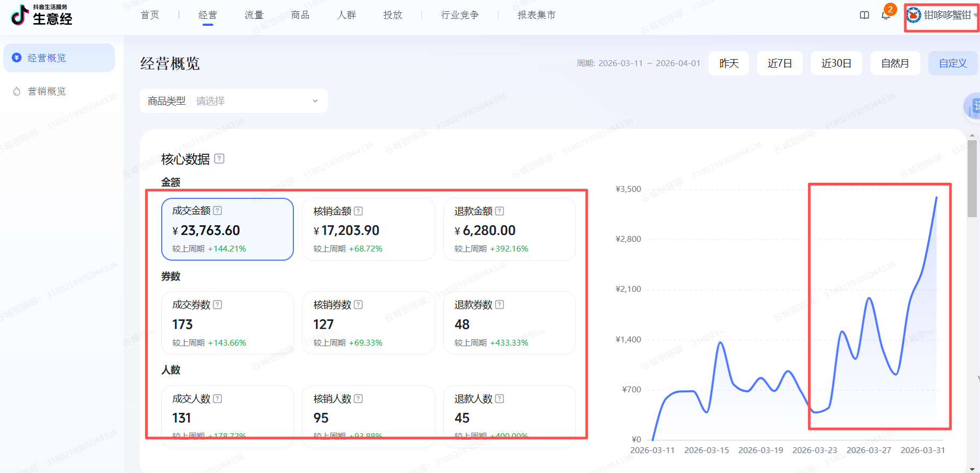Select the 核销人数 card showing 95
This screenshot has height=473, width=980.
coord(369,417)
